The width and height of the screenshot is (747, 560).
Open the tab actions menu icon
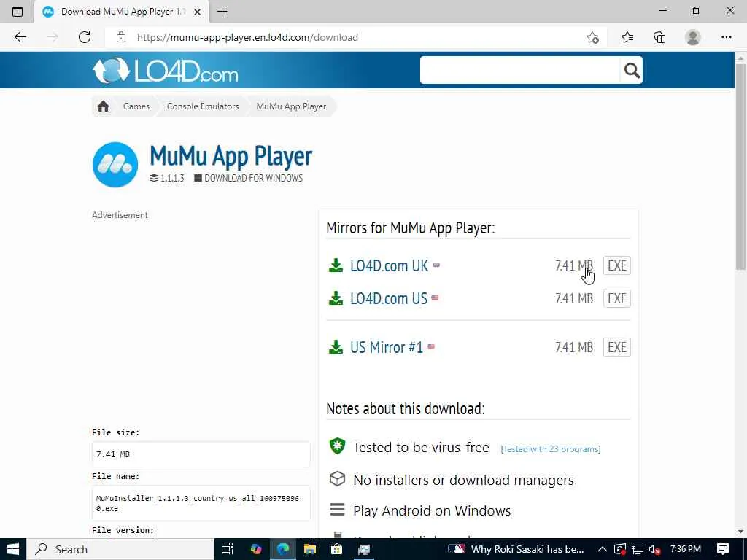[18, 12]
